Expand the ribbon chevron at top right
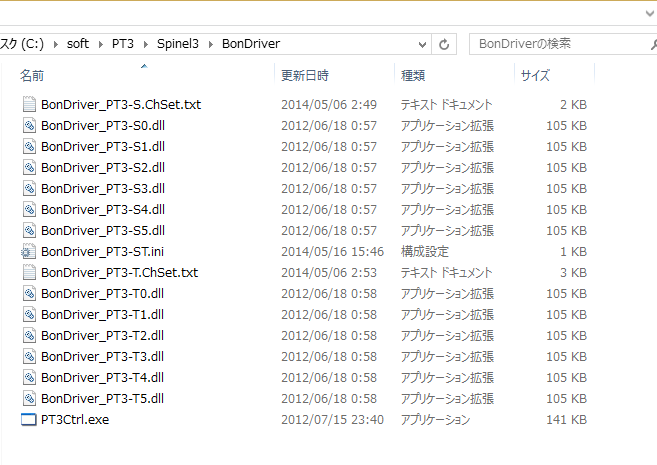Screen dimensions: 657x465 point(650,13)
